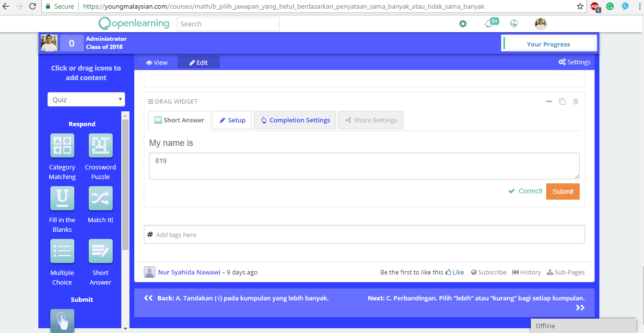Open the Completion Settings tab

point(295,120)
